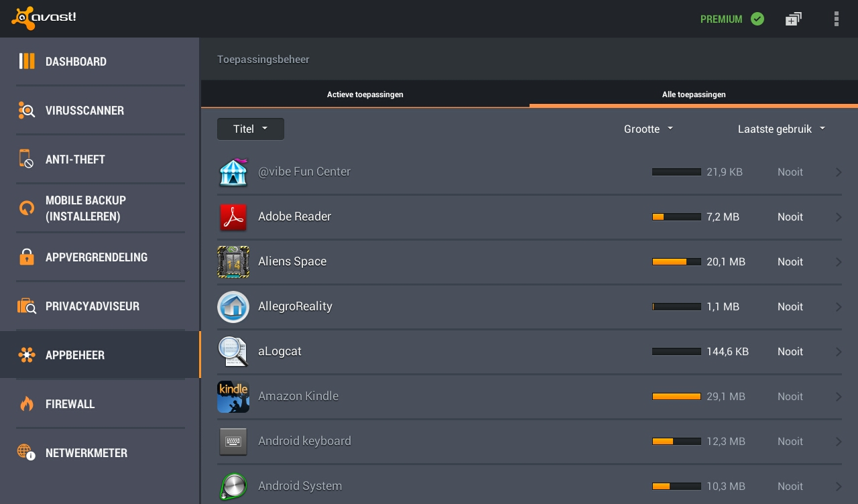Expand the Amazon Kindle row chevron

point(839,397)
